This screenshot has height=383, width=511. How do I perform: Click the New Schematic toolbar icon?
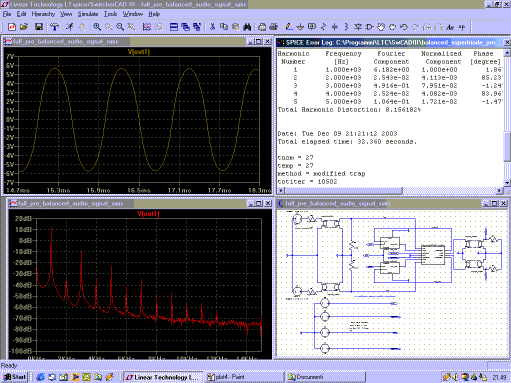point(12,27)
